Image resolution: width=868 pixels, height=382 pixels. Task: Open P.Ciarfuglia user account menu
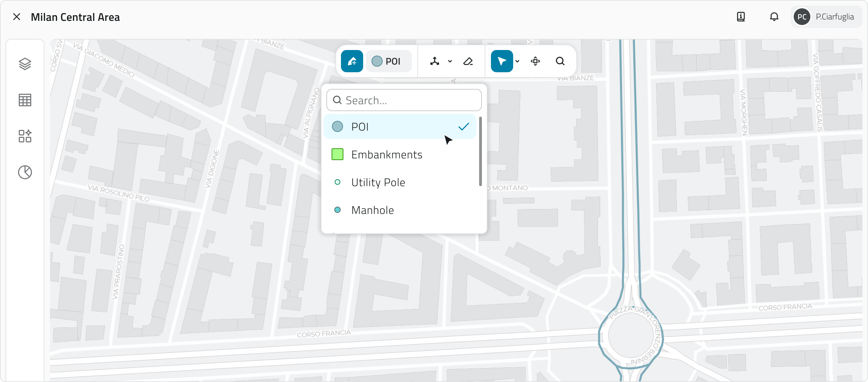click(x=826, y=17)
